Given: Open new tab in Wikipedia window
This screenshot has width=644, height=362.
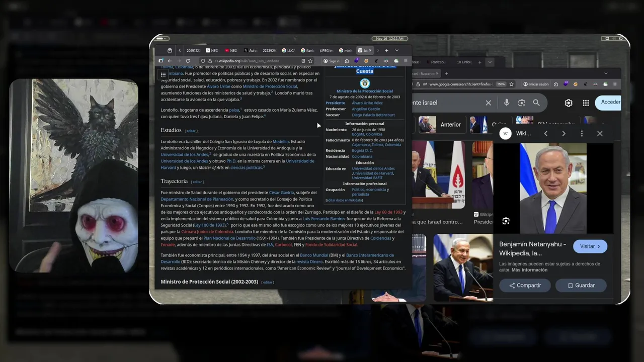Looking at the screenshot, I should [386, 50].
